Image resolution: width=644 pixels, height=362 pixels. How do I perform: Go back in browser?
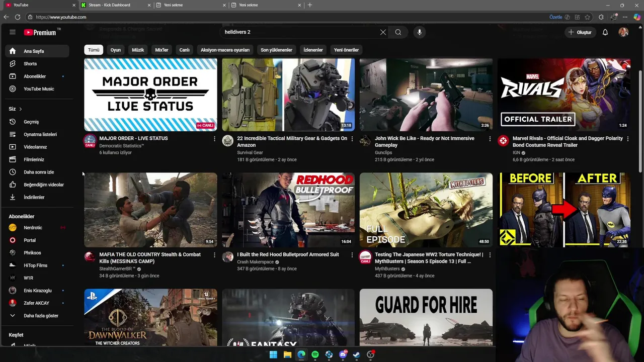click(6, 17)
